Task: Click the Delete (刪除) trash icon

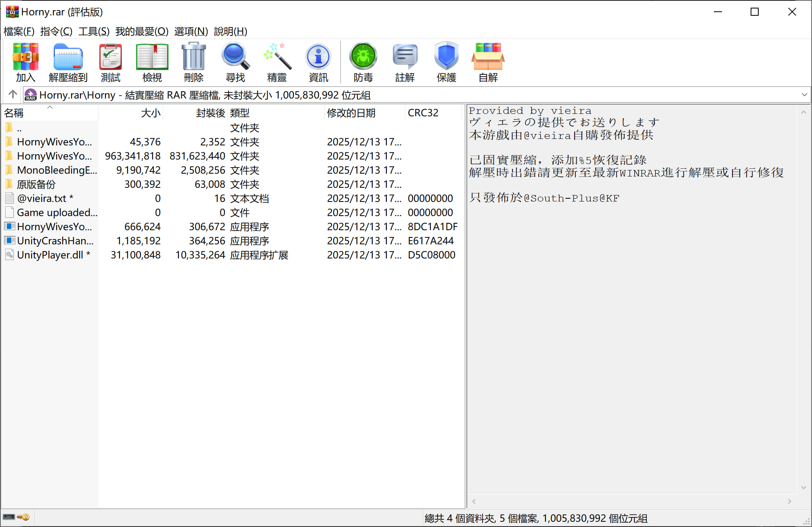Action: [193, 62]
